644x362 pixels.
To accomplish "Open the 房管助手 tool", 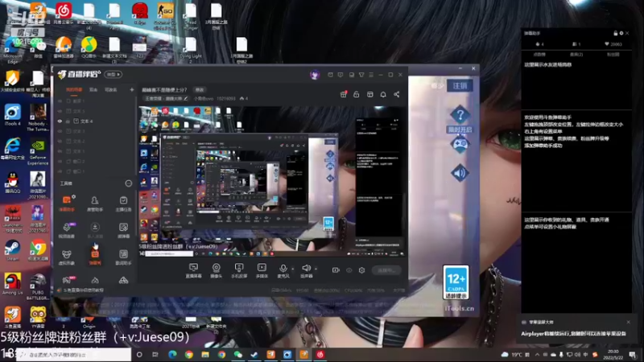I will pos(95,204).
